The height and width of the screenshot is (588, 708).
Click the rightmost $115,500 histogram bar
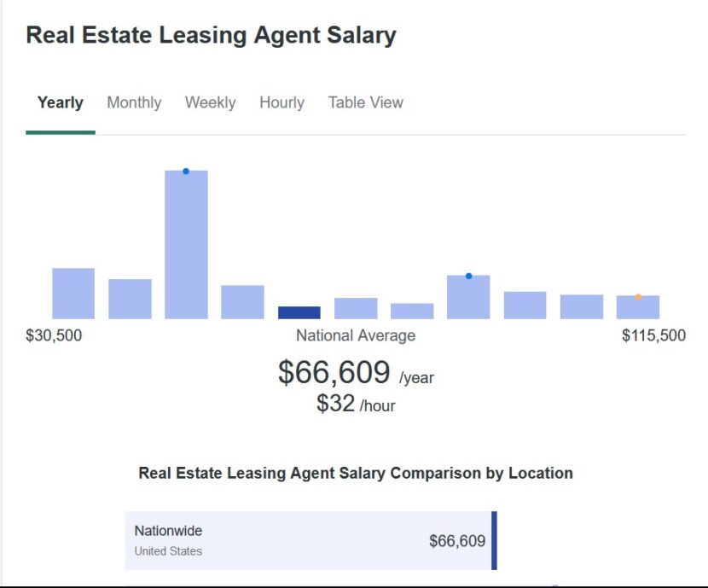pyautogui.click(x=637, y=307)
